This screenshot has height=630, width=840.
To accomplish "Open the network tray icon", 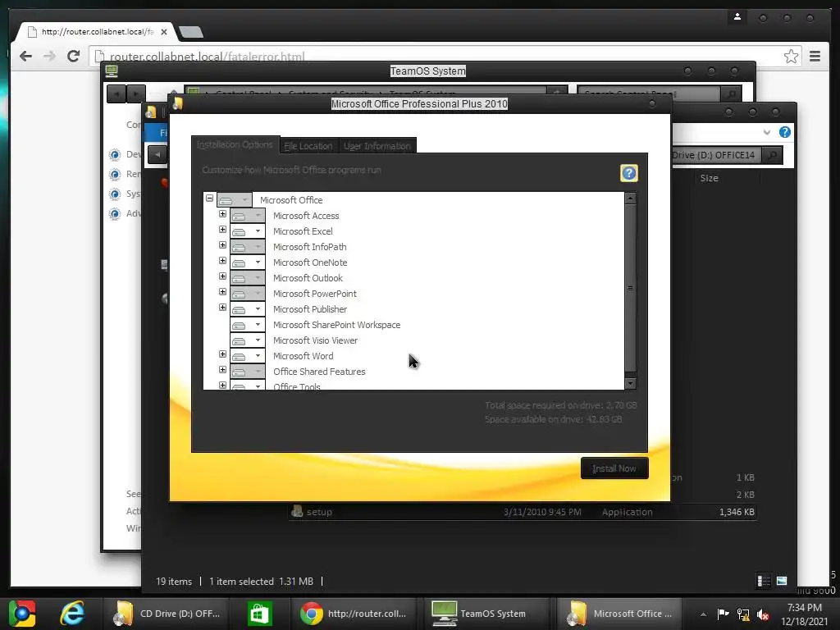I will coord(743,614).
